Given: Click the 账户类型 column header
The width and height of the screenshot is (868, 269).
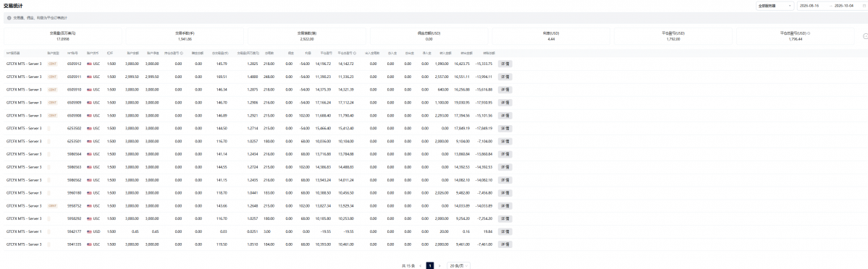Looking at the screenshot, I should (x=53, y=54).
